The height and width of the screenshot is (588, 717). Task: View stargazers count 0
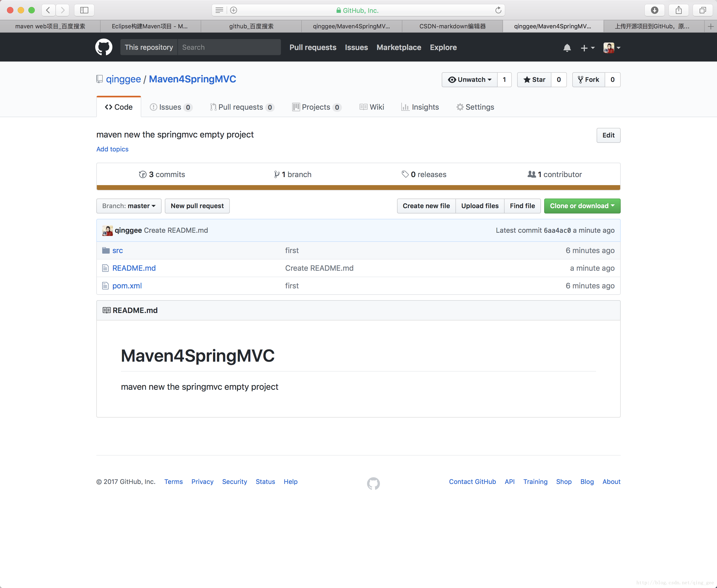tap(559, 80)
